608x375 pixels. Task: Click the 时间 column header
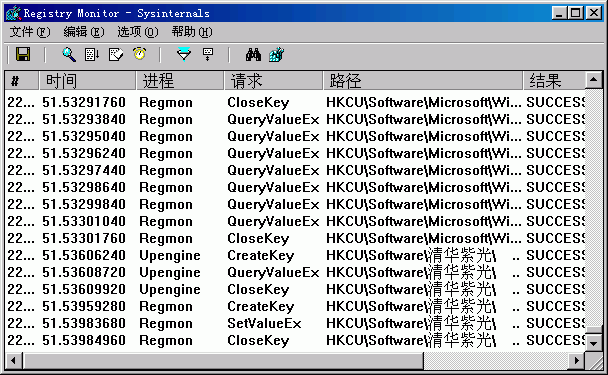87,81
